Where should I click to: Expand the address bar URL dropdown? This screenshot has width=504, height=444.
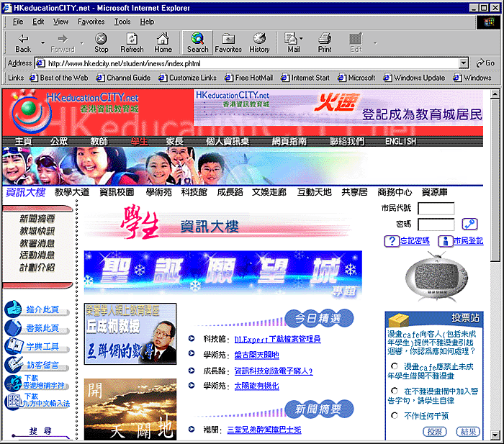point(464,63)
